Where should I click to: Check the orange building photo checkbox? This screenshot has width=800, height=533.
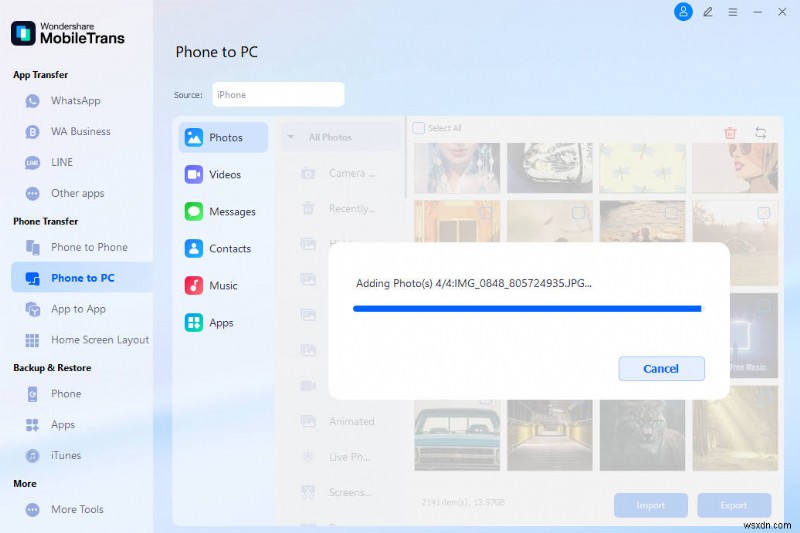click(x=486, y=212)
